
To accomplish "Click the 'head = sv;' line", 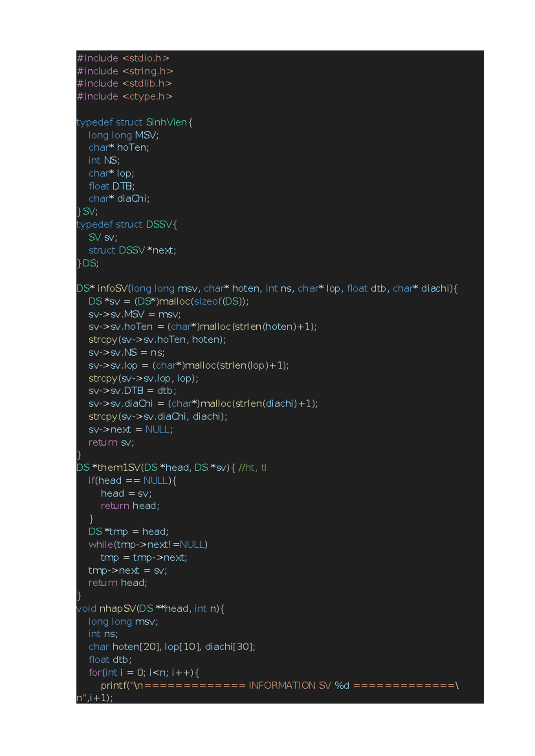I will coord(126,494).
